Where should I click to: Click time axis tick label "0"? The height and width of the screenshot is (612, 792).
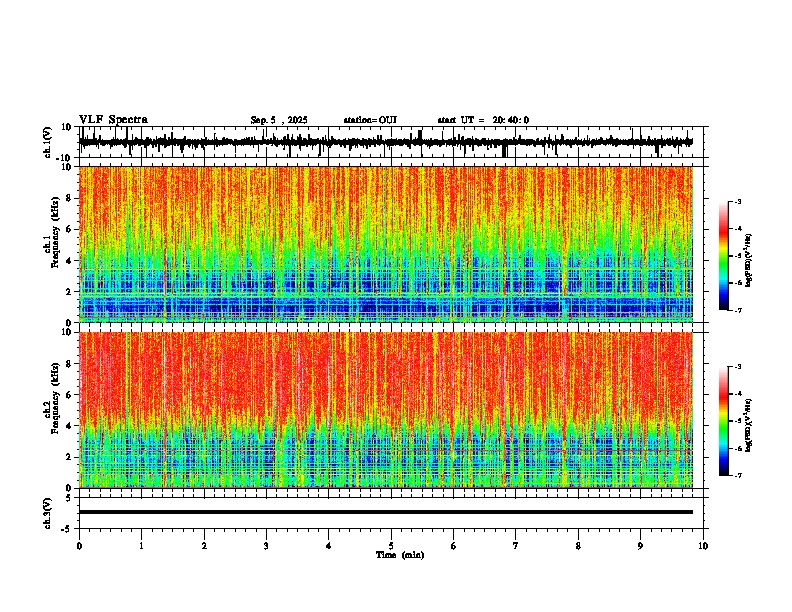pyautogui.click(x=79, y=546)
